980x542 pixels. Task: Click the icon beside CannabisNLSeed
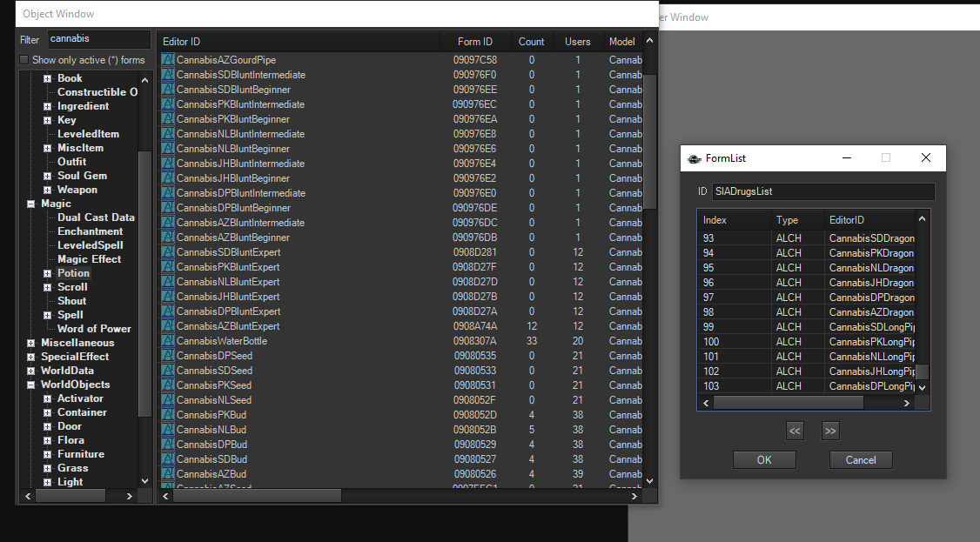pos(167,400)
